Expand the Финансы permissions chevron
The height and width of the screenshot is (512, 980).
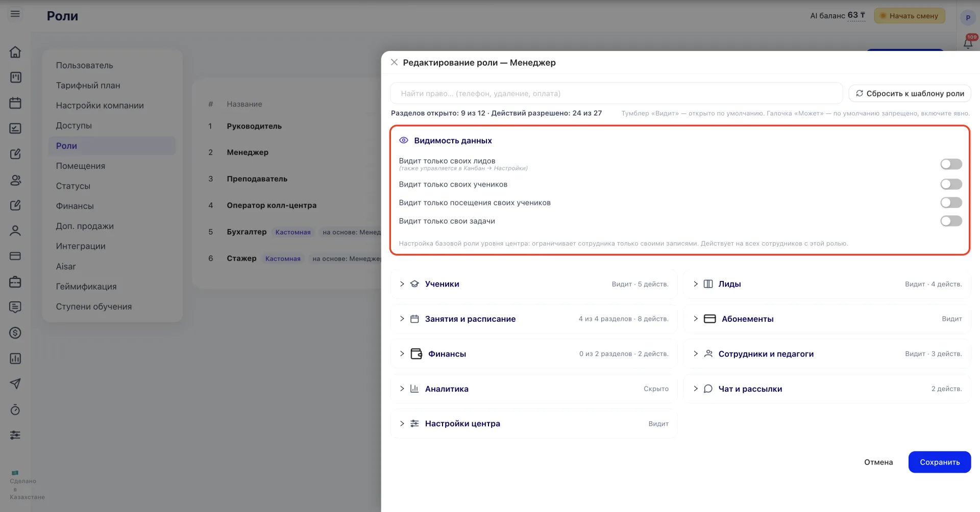point(402,354)
